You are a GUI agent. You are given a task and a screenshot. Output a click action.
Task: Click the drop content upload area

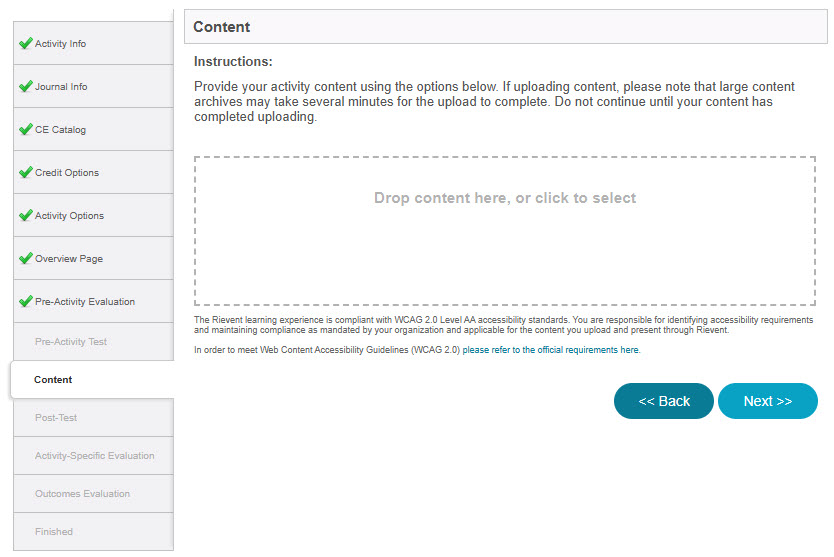[505, 231]
